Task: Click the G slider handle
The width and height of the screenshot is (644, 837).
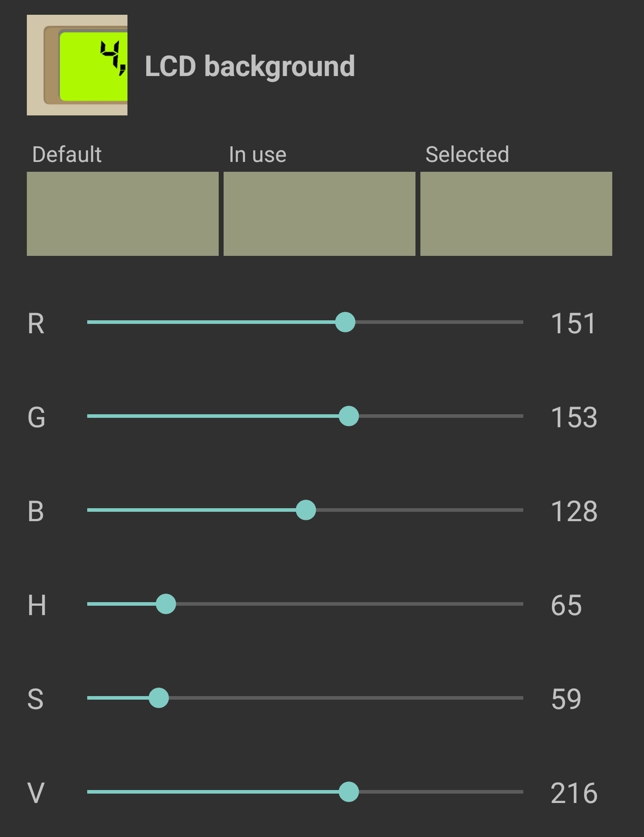Action: click(349, 416)
